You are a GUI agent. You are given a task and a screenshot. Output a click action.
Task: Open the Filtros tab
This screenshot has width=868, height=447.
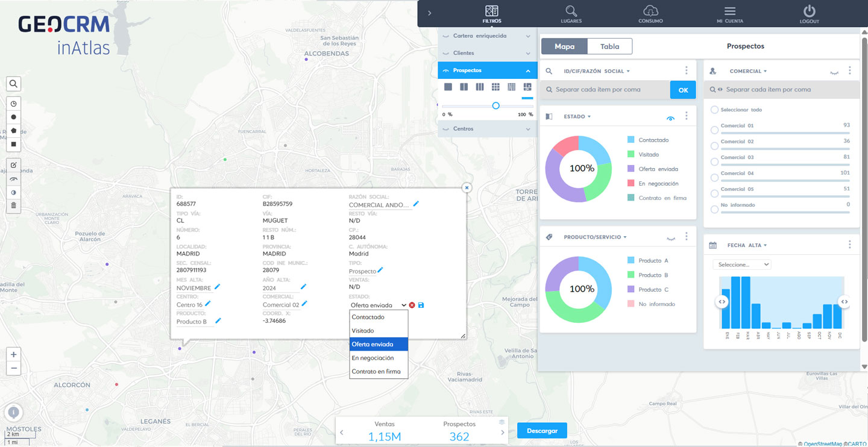point(492,14)
